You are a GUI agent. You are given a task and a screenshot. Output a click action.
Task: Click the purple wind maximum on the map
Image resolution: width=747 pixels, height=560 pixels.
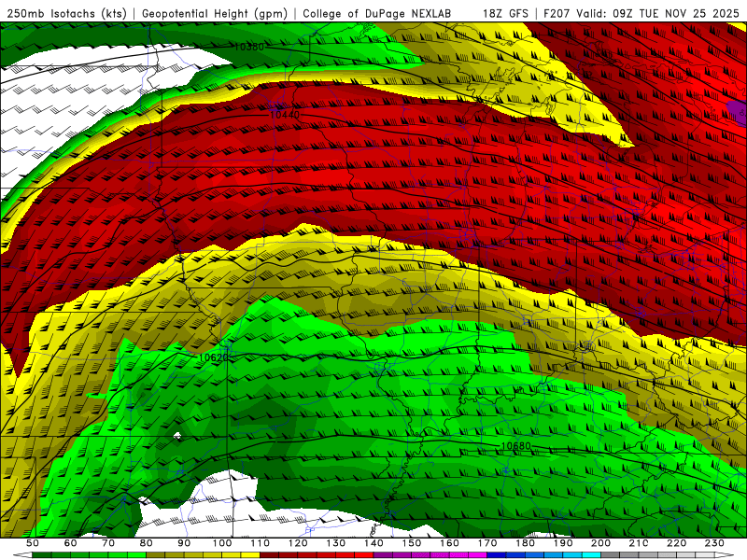[x=739, y=112]
